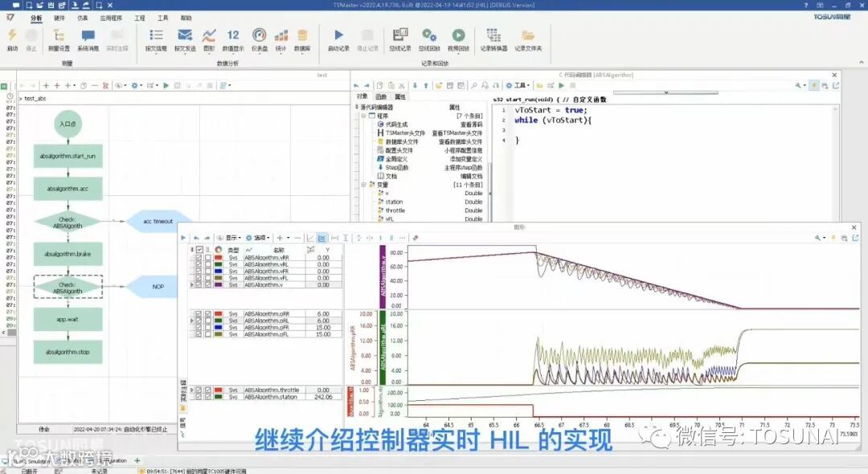Toggle highlighted overlay-axes mode in graphics toolbar
The image size is (868, 474).
pos(321,238)
